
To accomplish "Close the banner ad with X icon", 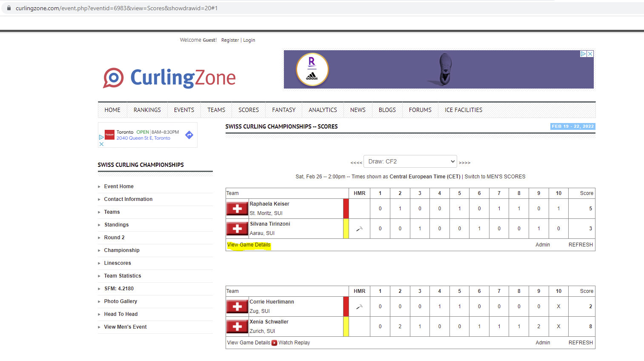I will (590, 54).
